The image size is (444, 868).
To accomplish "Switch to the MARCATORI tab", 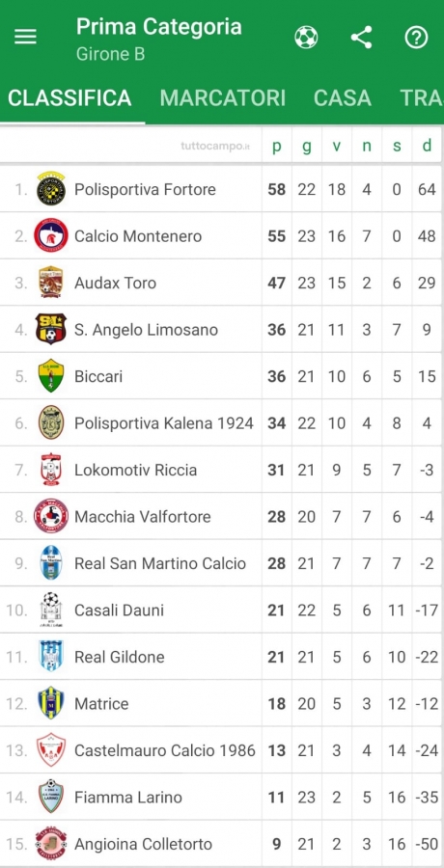I will (x=223, y=98).
